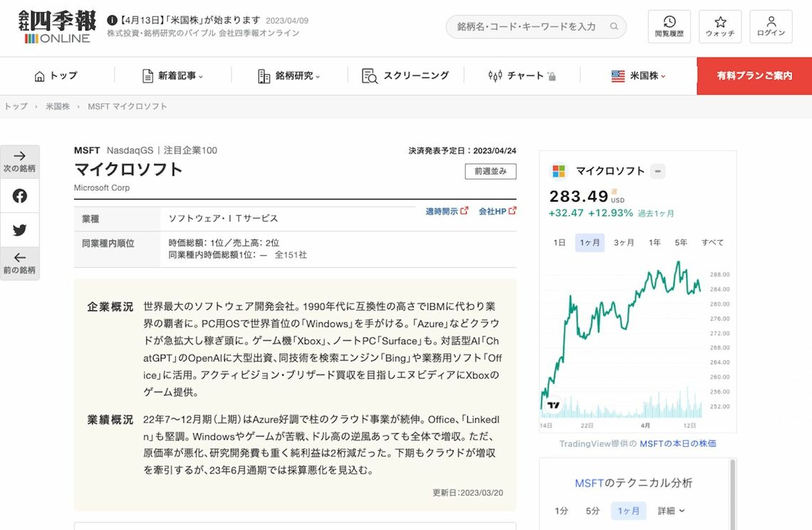Viewport: 812px width, 530px height.
Task: Click the external-link icon next to 会社HP
Action: point(513,211)
